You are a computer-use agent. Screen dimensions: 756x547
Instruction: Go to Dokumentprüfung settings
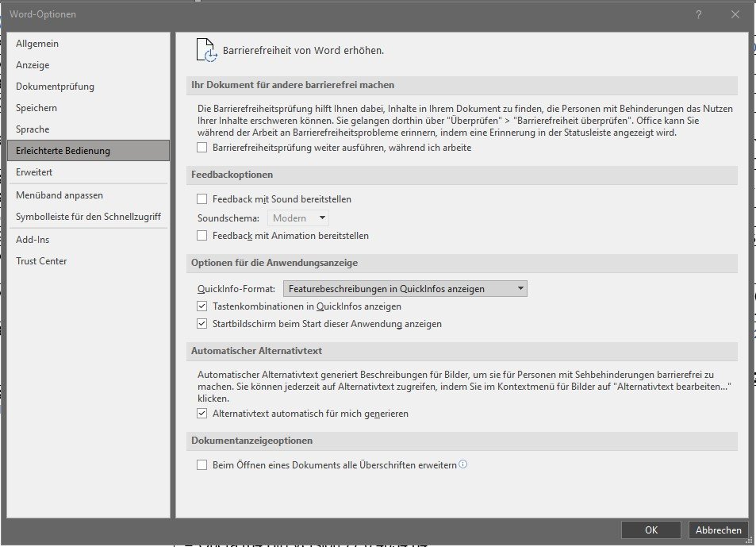pyautogui.click(x=88, y=87)
